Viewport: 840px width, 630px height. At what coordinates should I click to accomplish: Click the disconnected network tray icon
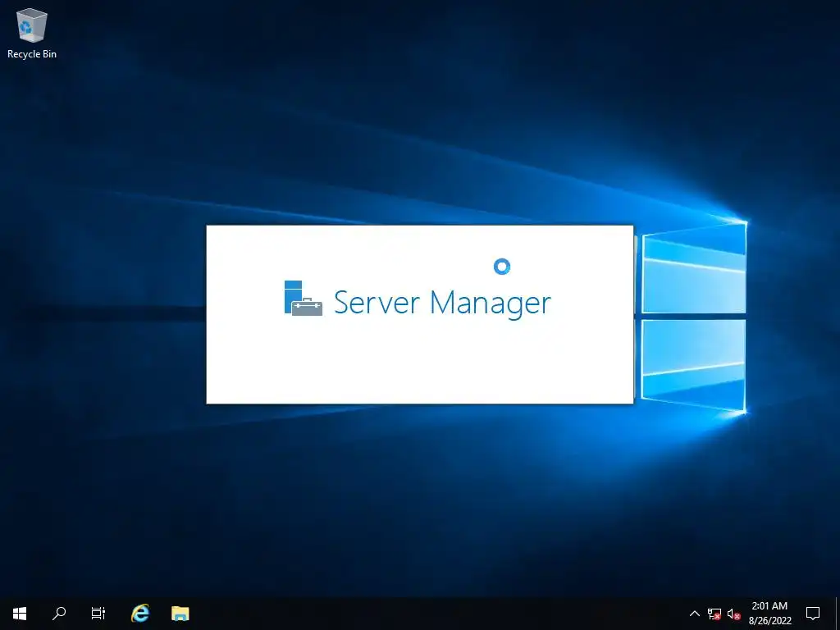coord(714,614)
